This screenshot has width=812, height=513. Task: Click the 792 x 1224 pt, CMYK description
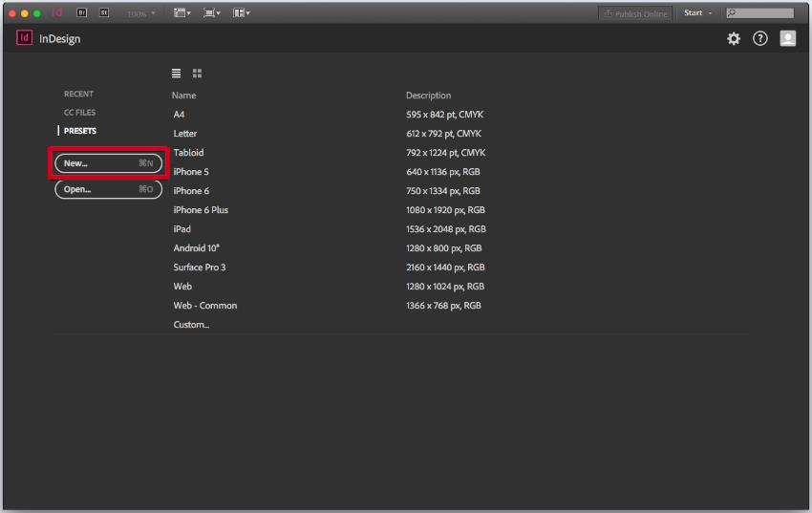(445, 153)
